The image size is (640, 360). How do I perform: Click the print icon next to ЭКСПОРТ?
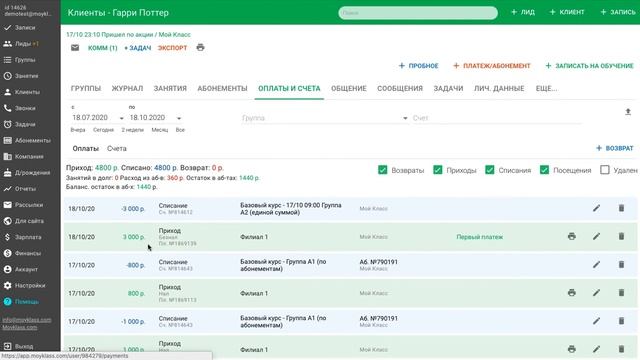tap(200, 47)
